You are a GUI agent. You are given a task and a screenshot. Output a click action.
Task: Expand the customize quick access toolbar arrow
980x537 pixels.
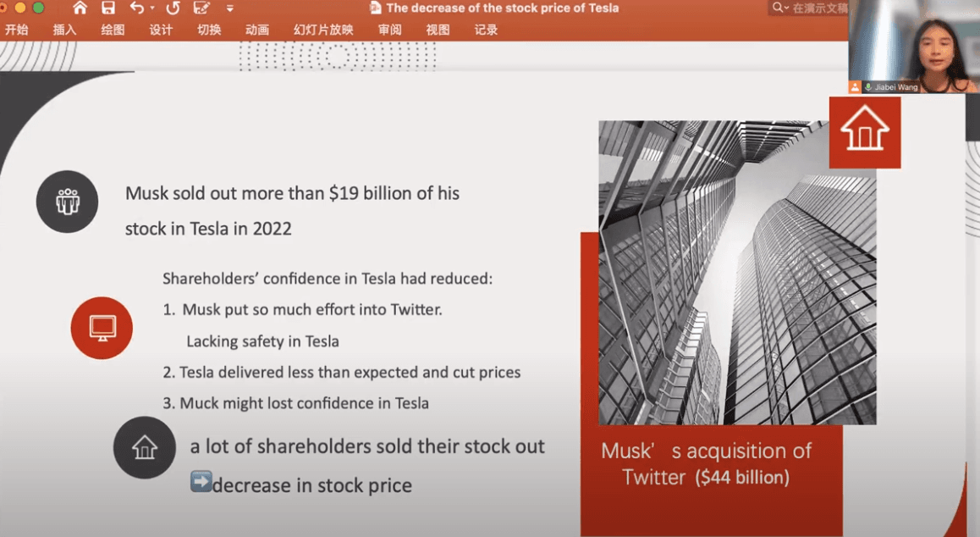click(x=230, y=8)
